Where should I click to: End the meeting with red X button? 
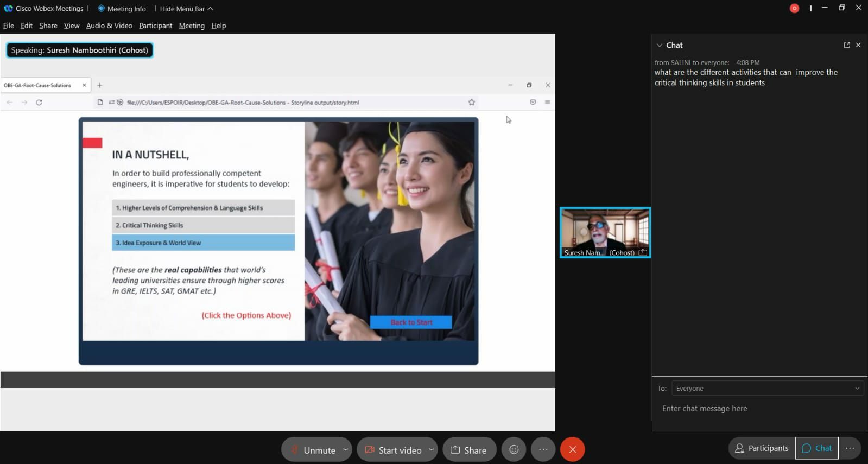[x=572, y=449]
